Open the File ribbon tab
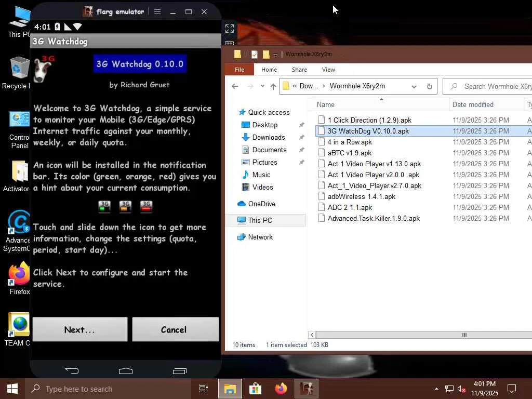Screen dimensions: 532x399 (239, 70)
